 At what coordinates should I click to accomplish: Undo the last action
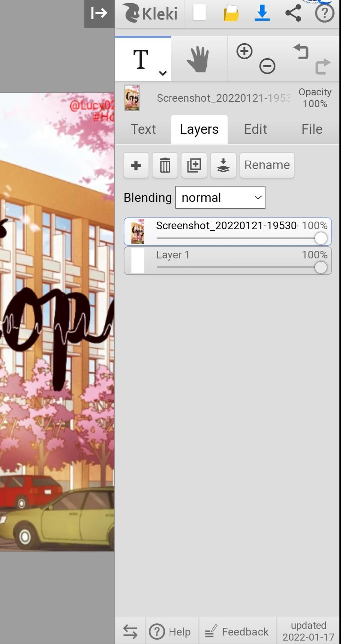coord(301,52)
